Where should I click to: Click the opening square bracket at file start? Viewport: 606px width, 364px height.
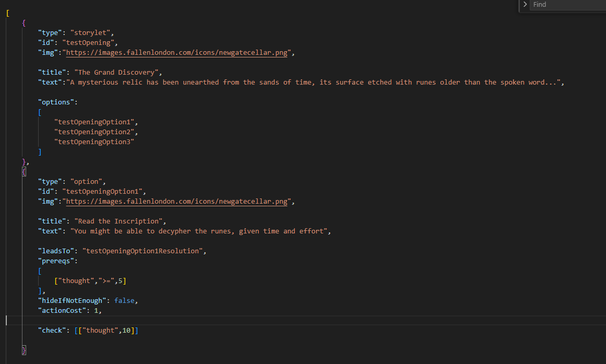point(8,13)
